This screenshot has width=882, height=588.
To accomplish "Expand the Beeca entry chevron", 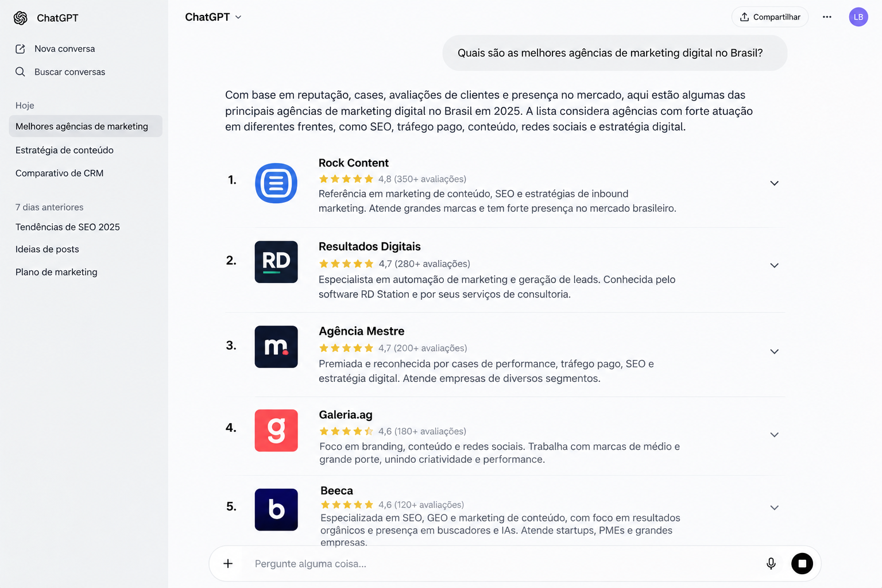I will click(774, 508).
